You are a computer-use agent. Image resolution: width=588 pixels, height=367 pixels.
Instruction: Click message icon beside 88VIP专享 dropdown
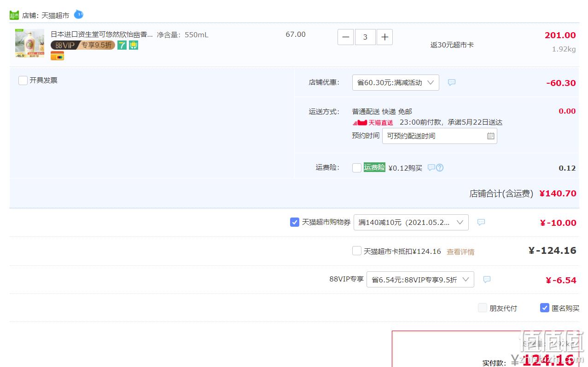(x=487, y=279)
